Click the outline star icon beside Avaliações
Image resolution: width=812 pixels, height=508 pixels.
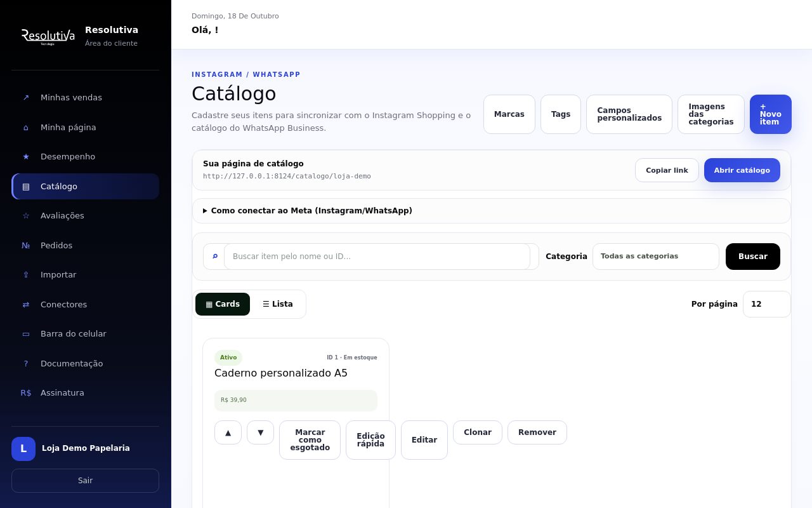click(x=26, y=216)
